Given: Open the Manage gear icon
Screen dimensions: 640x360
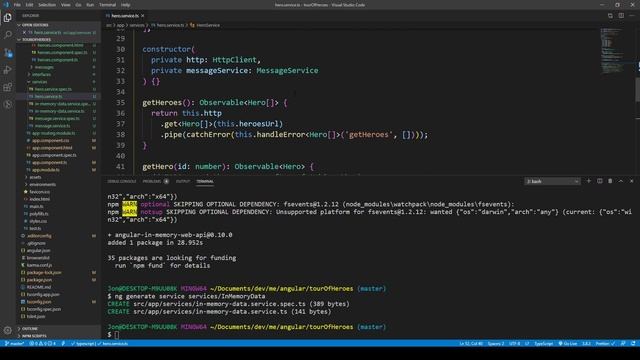Looking at the screenshot, I should [x=8, y=330].
